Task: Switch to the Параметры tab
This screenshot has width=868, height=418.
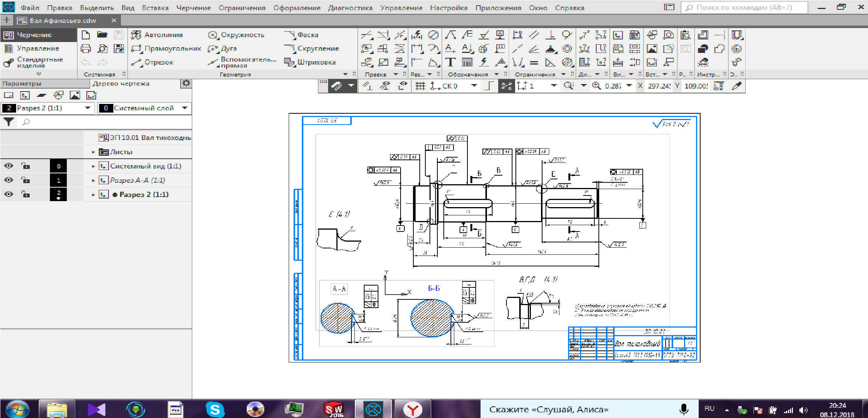Action: (22, 83)
